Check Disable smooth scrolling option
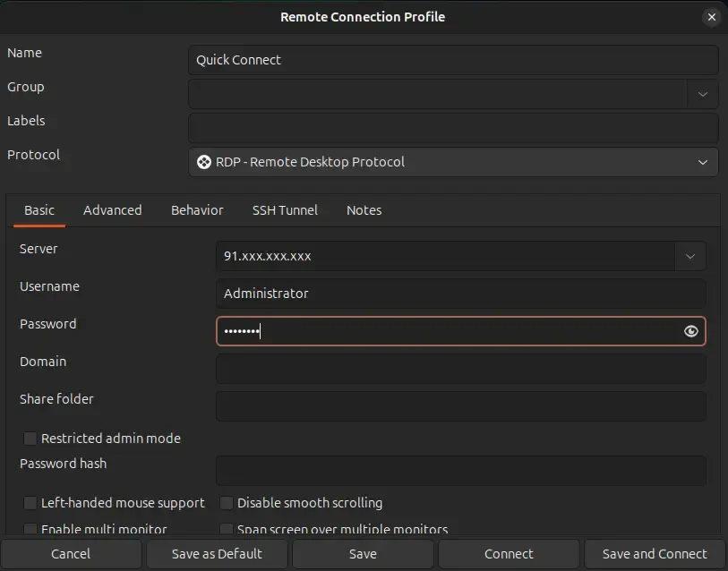The image size is (728, 571). (x=227, y=503)
